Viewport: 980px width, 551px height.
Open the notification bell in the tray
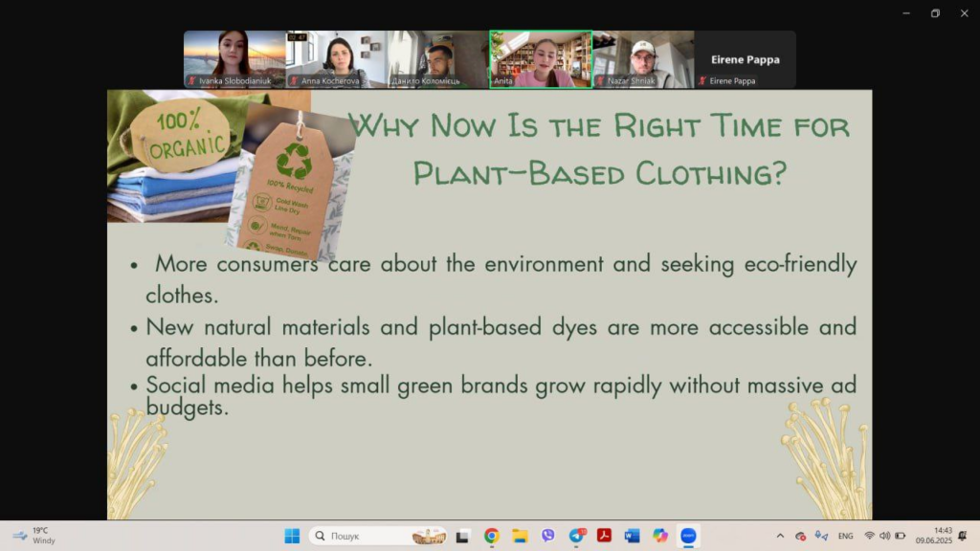(x=962, y=536)
